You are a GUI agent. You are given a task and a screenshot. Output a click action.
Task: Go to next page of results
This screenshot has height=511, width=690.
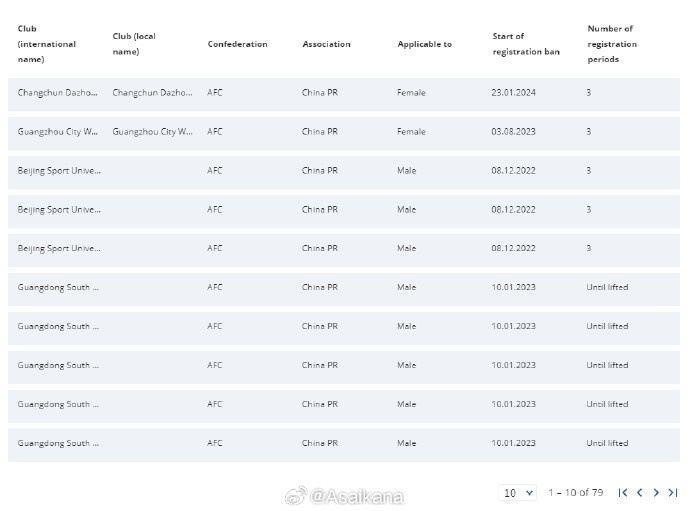coord(656,493)
